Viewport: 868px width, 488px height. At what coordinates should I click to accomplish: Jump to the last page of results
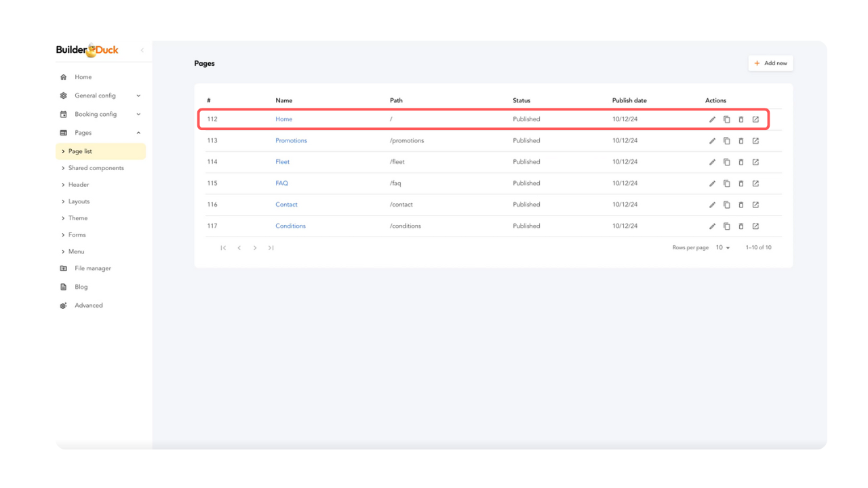click(x=271, y=248)
